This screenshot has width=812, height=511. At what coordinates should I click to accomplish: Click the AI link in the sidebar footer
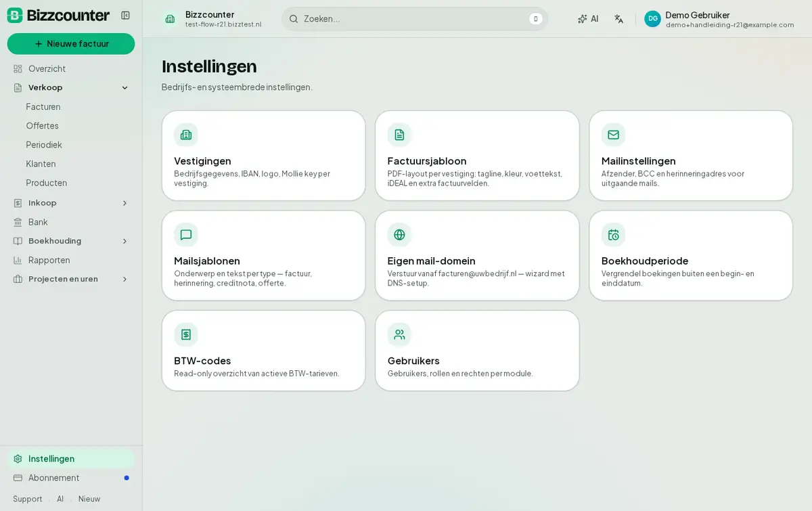point(60,499)
